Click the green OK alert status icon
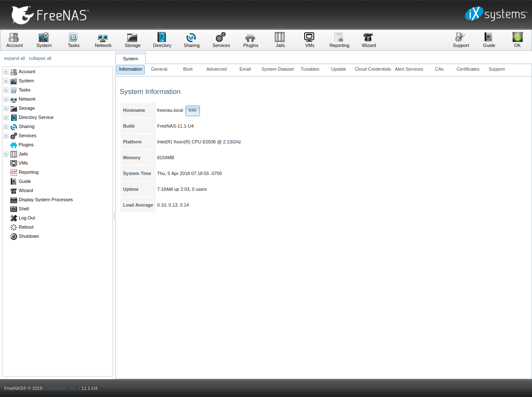Viewport: 532px width, 397px height. [x=517, y=39]
